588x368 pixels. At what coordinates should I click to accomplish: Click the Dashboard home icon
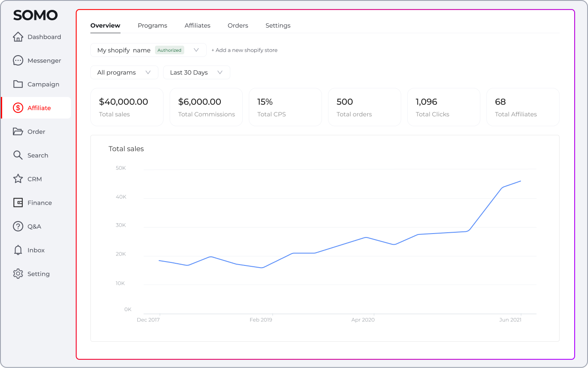18,37
